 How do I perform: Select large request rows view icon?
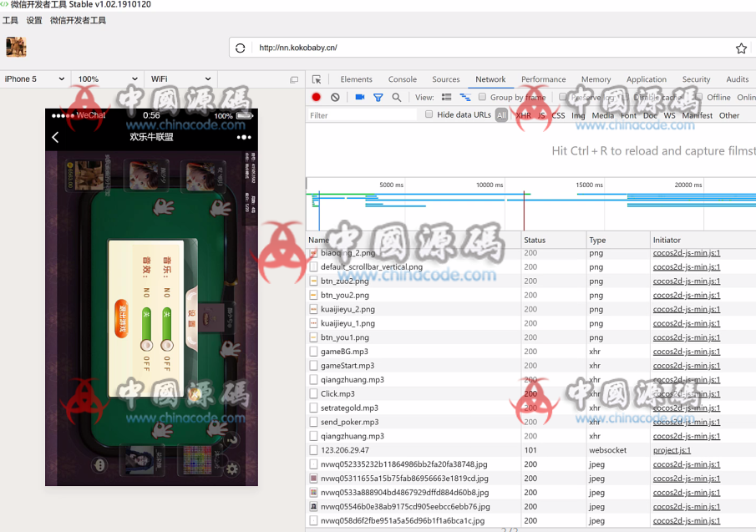[446, 98]
